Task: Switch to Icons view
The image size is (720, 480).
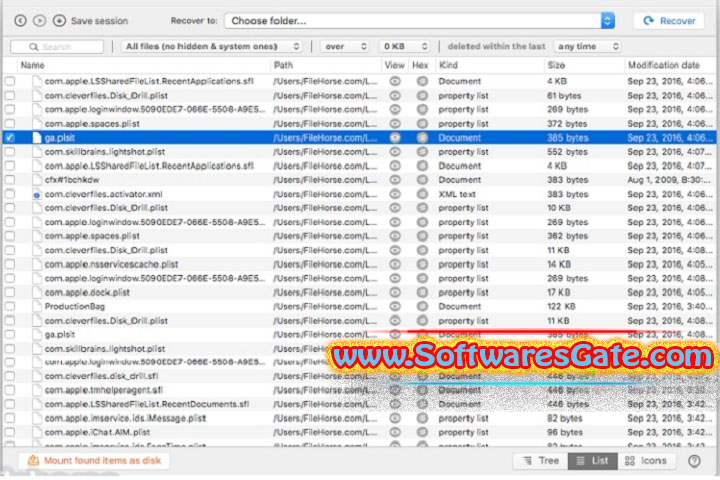Action: (645, 461)
